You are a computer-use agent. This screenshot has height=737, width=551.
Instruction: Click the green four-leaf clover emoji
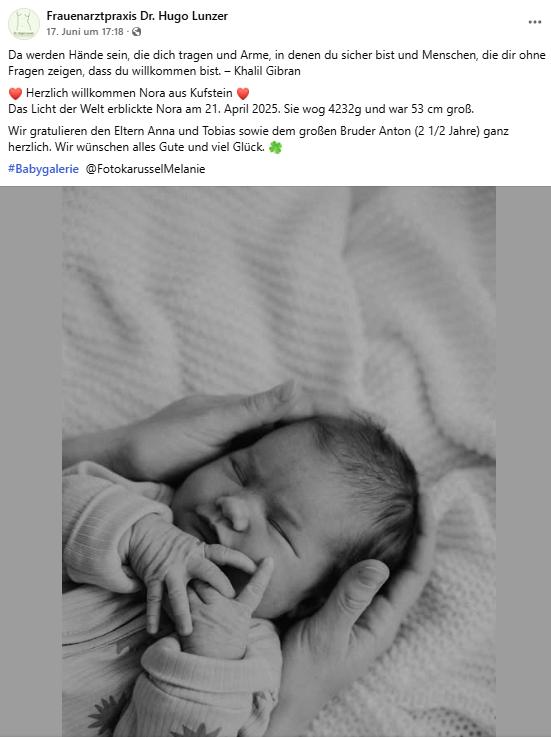(276, 148)
